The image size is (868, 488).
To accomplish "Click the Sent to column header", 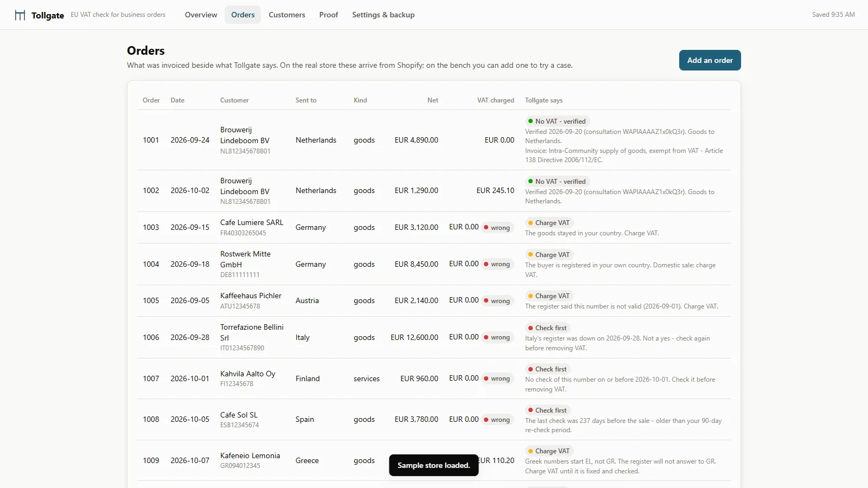I will [306, 100].
